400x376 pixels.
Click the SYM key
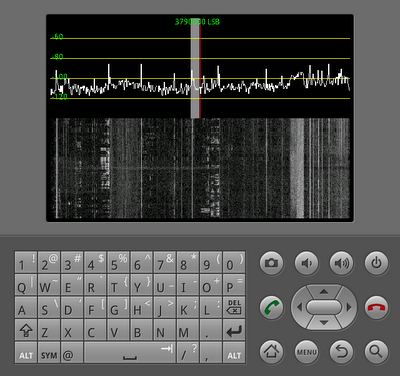click(49, 352)
